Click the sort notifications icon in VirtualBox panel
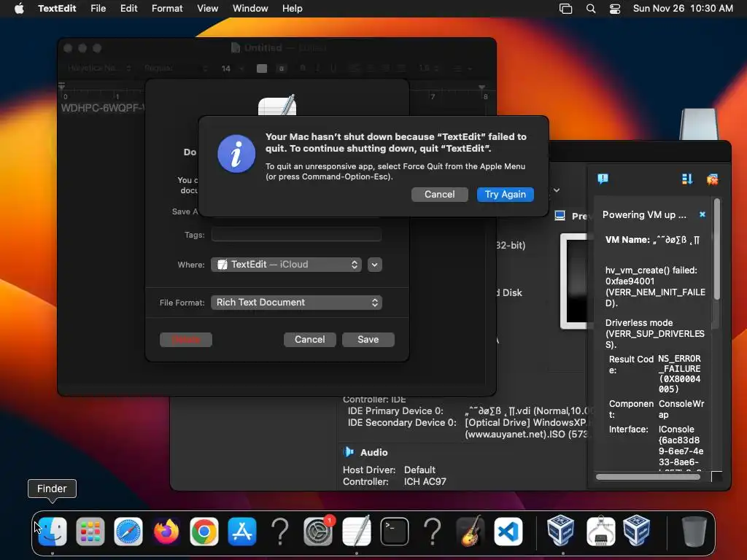Viewport: 747px width, 560px height. point(687,179)
